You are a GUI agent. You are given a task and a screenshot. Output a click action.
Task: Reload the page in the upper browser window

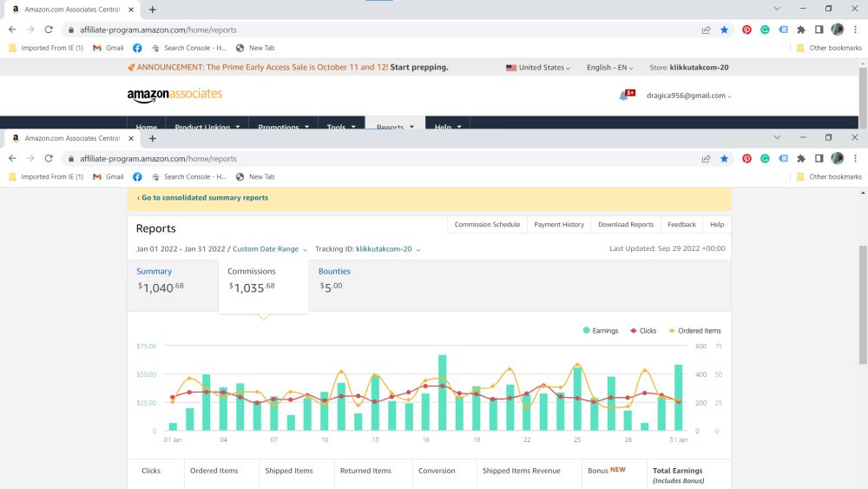click(49, 30)
